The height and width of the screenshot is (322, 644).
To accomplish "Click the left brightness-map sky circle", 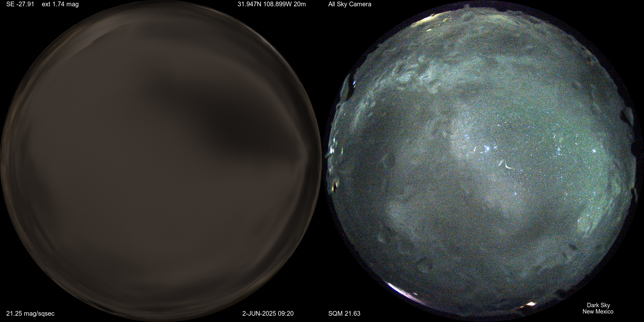I will tap(161, 161).
